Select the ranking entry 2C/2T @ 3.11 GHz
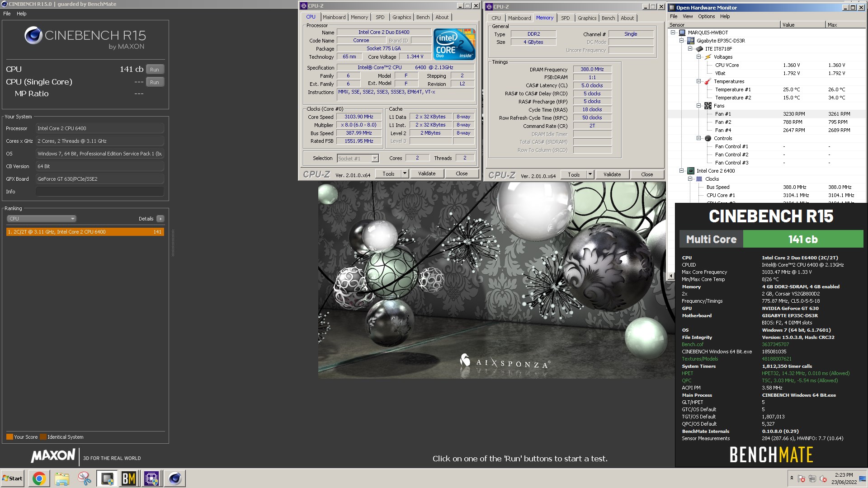This screenshot has height=488, width=868. pos(85,232)
